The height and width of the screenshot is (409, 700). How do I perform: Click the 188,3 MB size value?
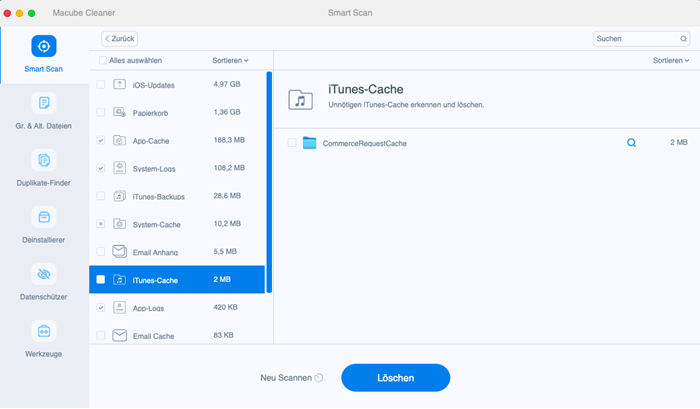229,140
